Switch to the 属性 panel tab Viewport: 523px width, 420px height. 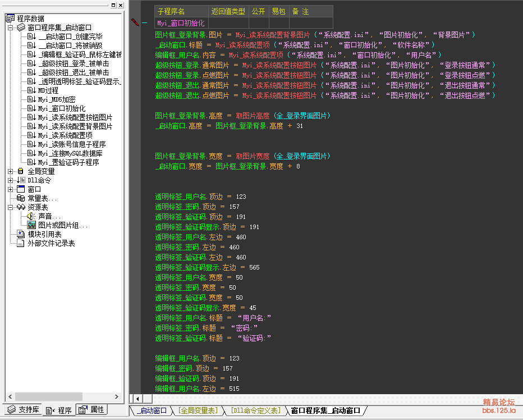[x=91, y=410]
